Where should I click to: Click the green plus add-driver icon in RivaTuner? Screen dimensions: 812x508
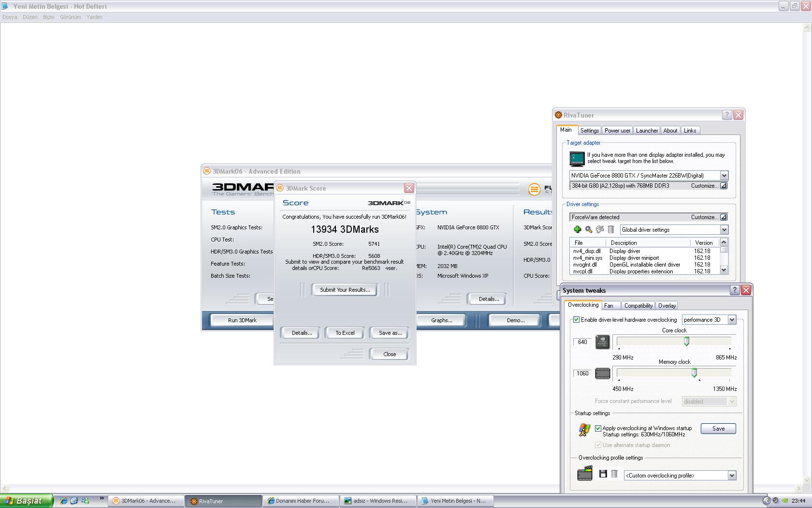tap(577, 229)
